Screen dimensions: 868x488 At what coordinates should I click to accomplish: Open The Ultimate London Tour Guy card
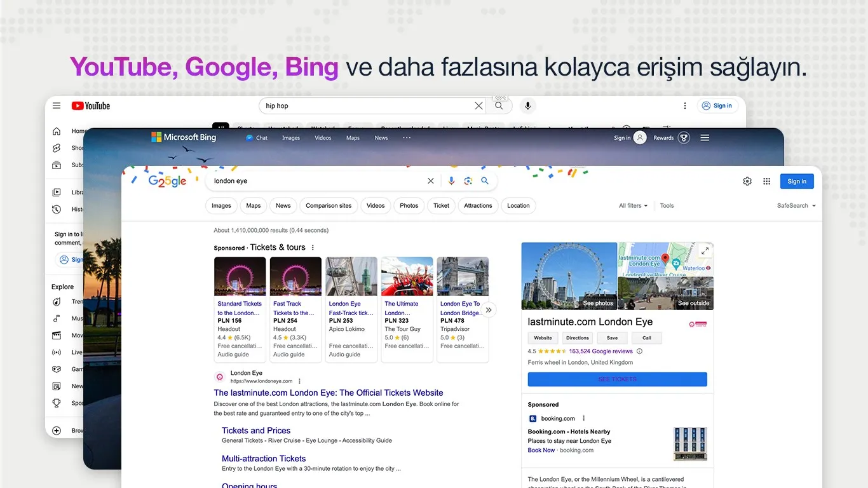point(407,309)
